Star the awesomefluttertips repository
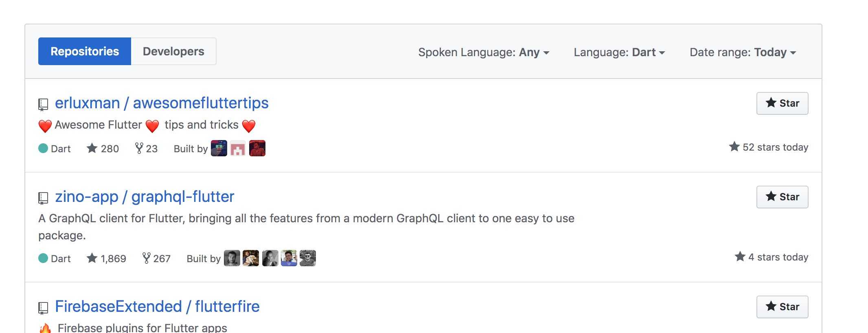The image size is (868, 333). pyautogui.click(x=782, y=103)
